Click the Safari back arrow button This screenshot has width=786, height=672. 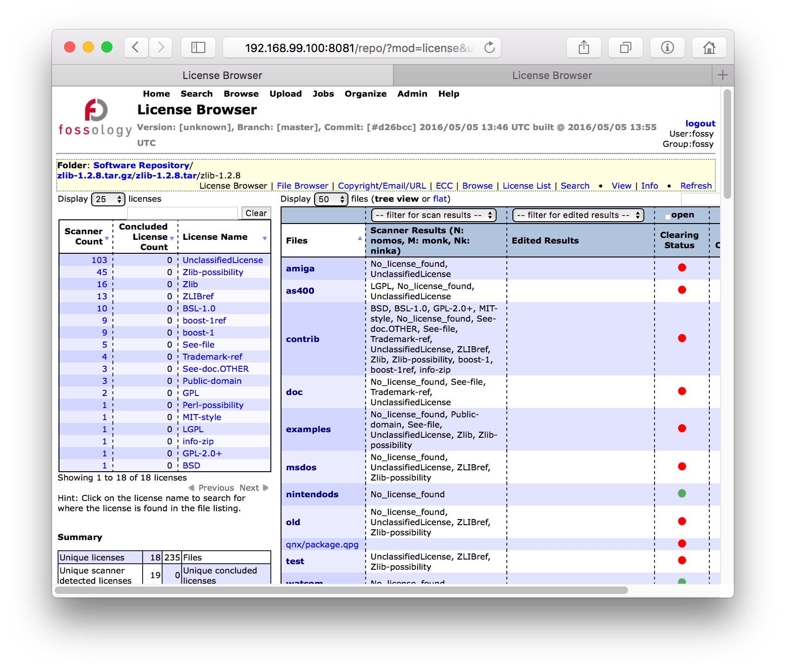tap(136, 47)
